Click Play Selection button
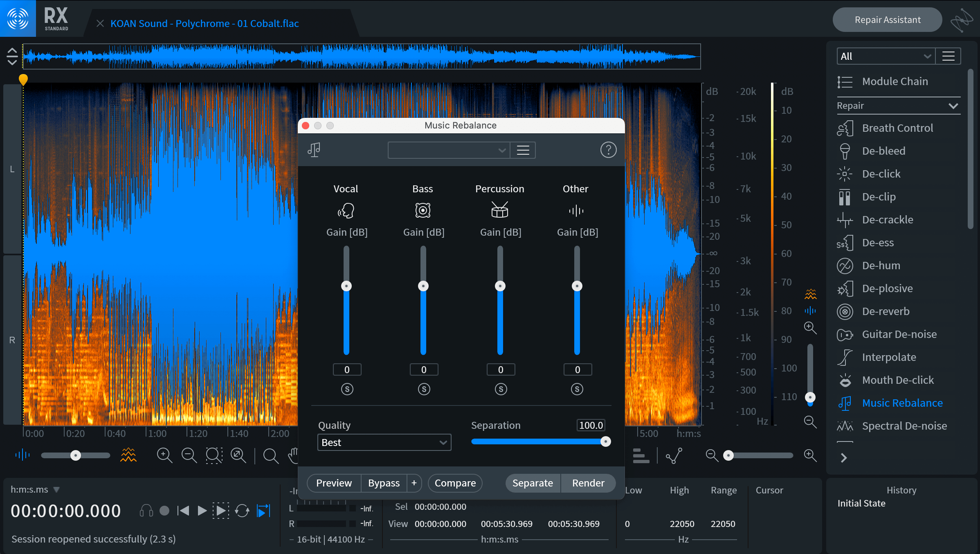The height and width of the screenshot is (554, 980). click(220, 511)
